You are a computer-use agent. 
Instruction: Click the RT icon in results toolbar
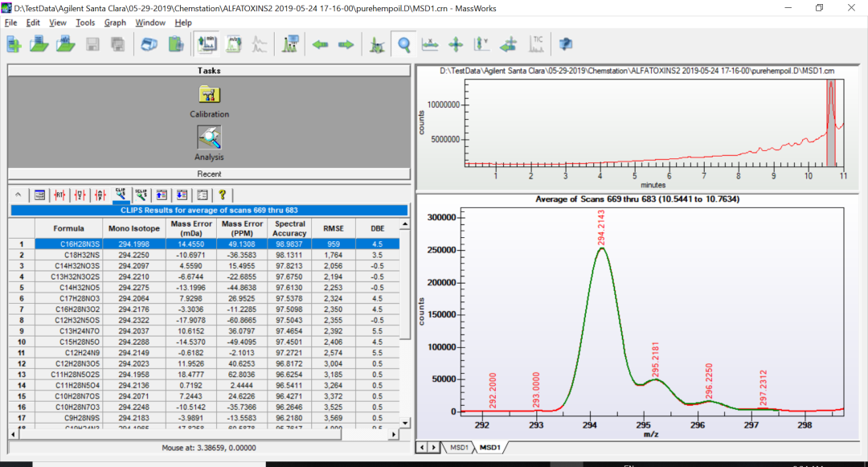(60, 195)
